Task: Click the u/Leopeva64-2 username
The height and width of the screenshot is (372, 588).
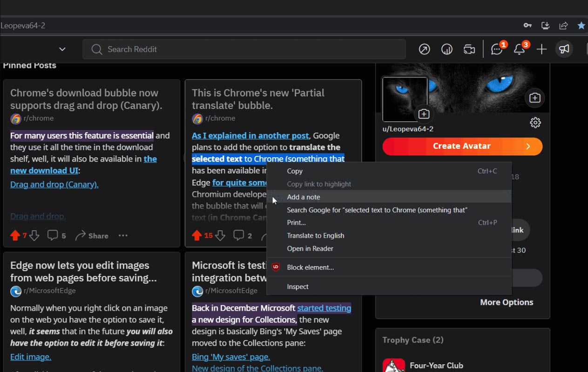Action: pos(408,129)
